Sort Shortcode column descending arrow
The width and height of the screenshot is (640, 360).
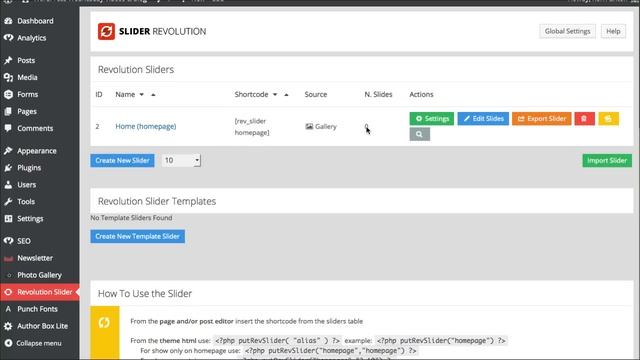[x=275, y=95]
